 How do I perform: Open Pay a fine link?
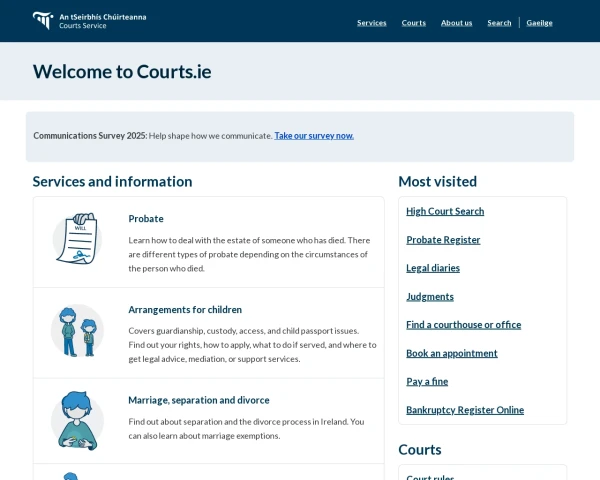pos(427,382)
